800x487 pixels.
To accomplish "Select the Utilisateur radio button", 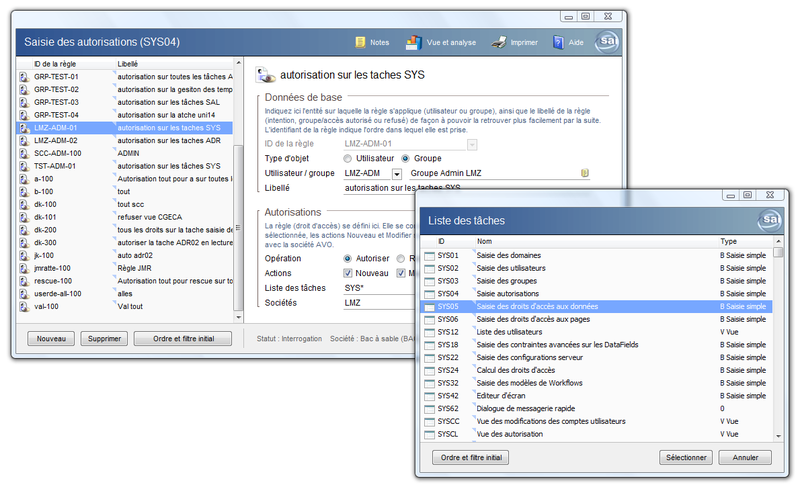I will tap(348, 158).
